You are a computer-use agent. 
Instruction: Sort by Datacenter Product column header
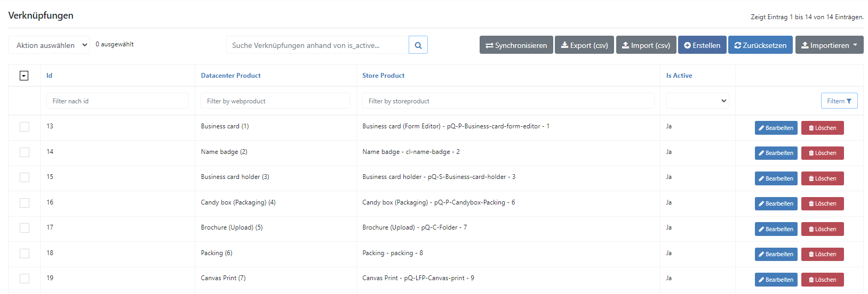point(230,76)
